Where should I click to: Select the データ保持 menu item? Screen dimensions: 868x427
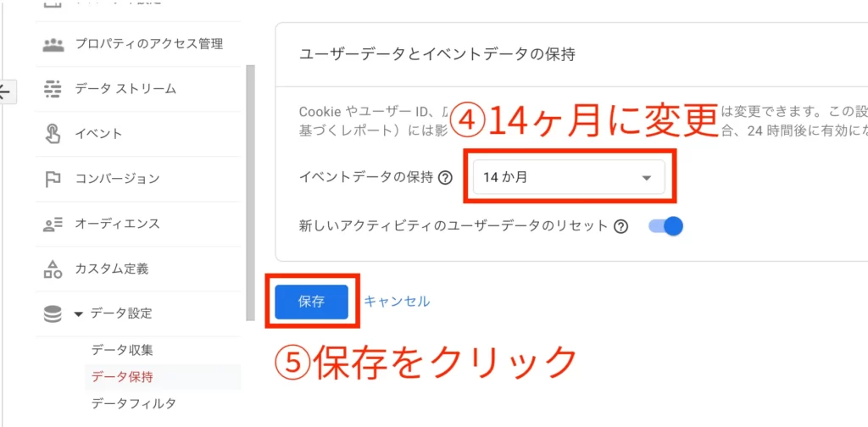tap(122, 377)
